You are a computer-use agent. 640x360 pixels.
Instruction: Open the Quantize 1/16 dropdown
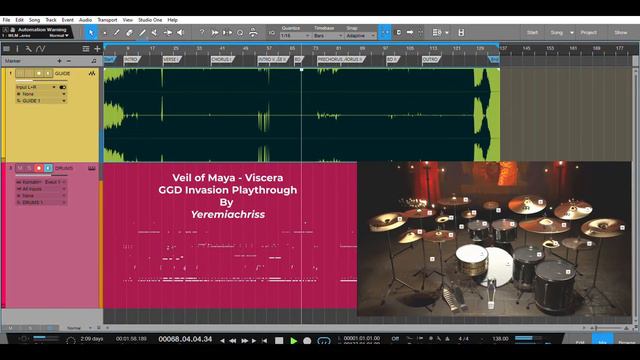(x=295, y=36)
